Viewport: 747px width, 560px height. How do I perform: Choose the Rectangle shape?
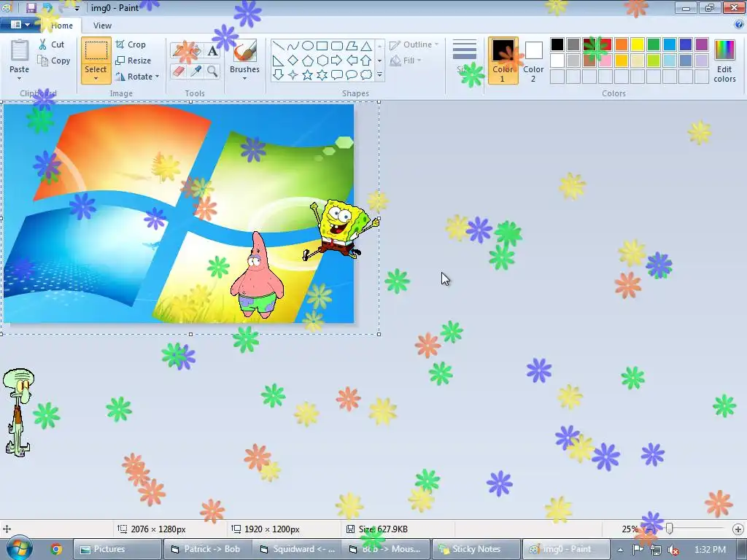coord(322,46)
